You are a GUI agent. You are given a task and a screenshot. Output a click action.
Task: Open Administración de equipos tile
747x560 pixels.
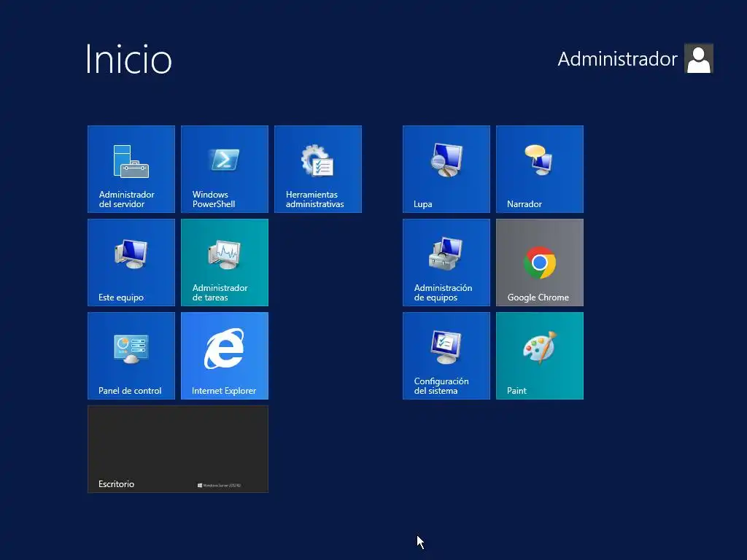point(446,262)
